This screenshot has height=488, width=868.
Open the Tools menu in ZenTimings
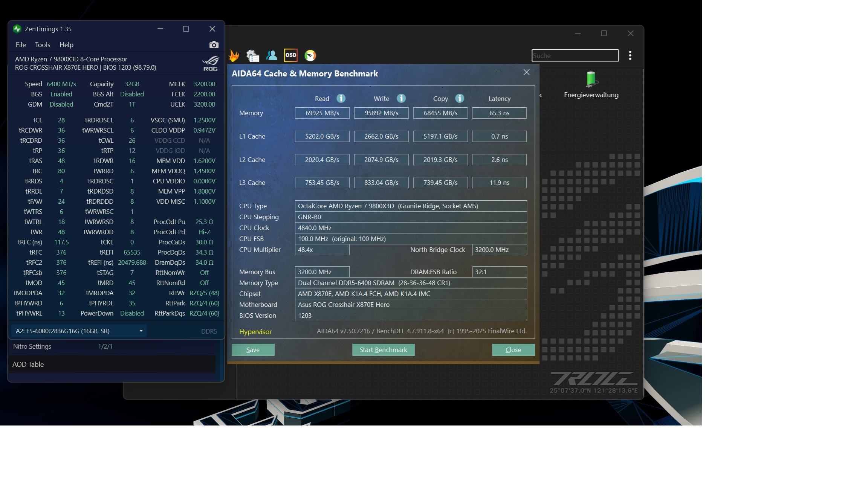[43, 45]
